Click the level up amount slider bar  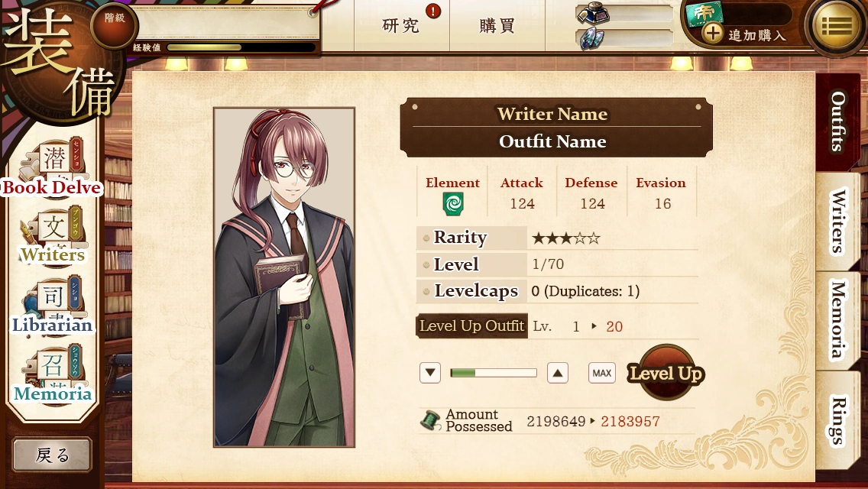point(494,373)
